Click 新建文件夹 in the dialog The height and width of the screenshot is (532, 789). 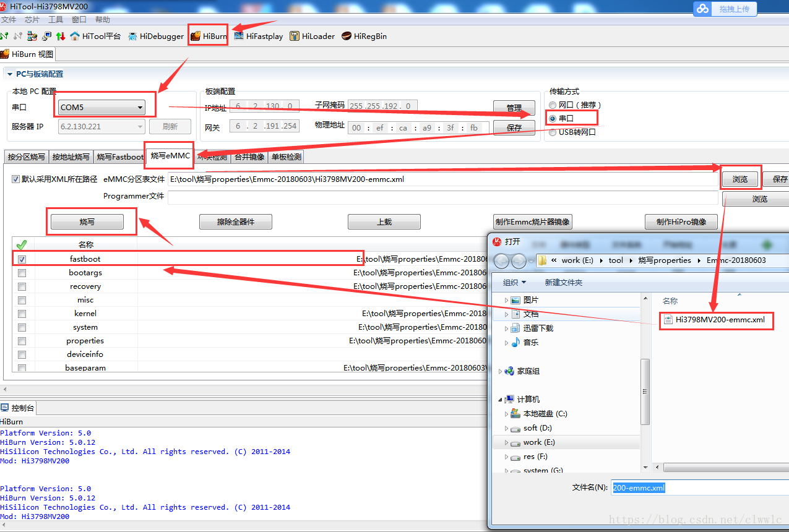pyautogui.click(x=563, y=283)
